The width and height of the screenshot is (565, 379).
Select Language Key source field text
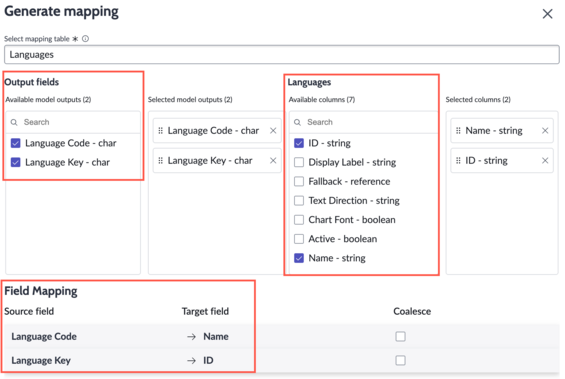tap(41, 360)
